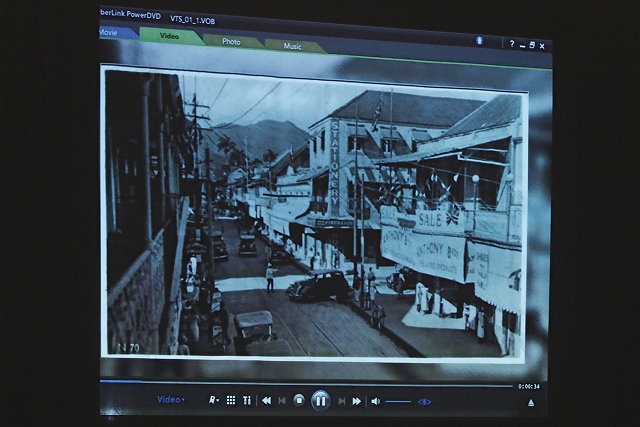Open the Music tab

292,45
